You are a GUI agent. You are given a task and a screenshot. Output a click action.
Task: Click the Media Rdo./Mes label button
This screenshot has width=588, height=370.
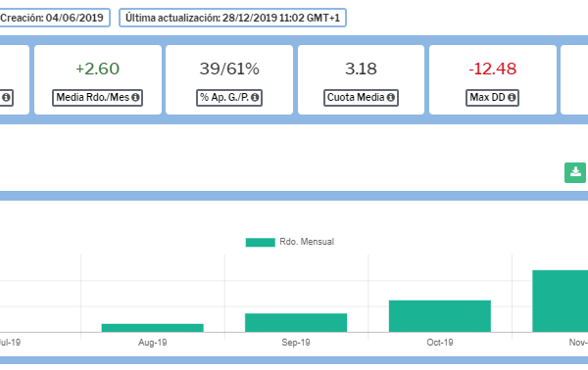tap(97, 98)
